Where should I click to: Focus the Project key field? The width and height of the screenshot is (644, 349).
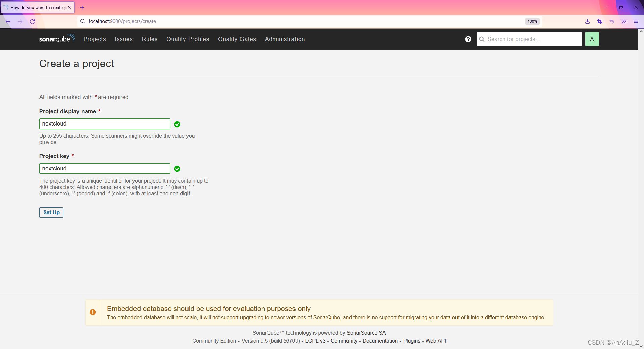tap(105, 168)
